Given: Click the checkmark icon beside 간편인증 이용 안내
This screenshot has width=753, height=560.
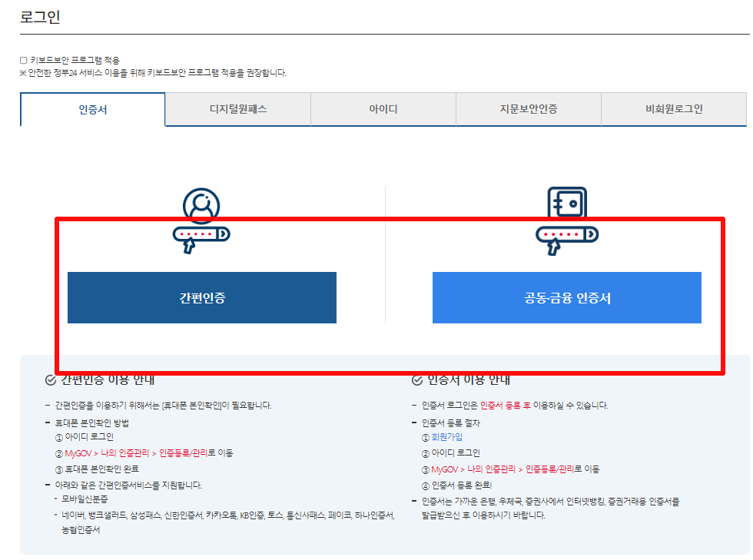Looking at the screenshot, I should tap(51, 380).
